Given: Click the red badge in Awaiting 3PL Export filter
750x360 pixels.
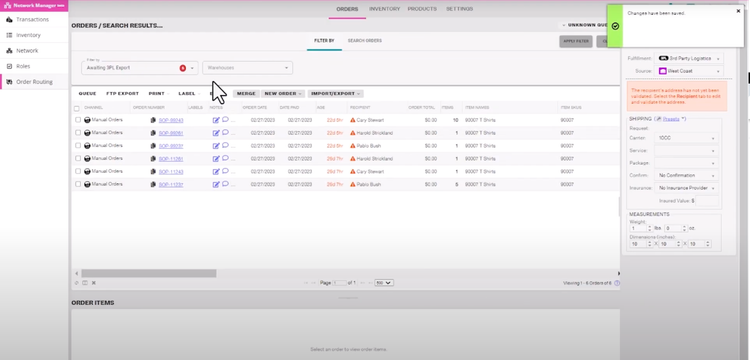Looking at the screenshot, I should click(x=183, y=68).
